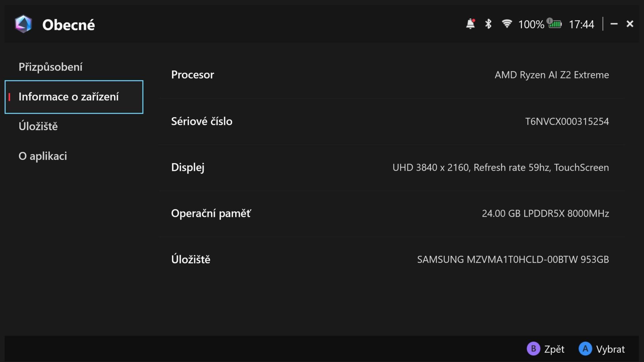Open the Přizpůsobení section
Viewport: 644px width, 362px height.
pos(50,67)
